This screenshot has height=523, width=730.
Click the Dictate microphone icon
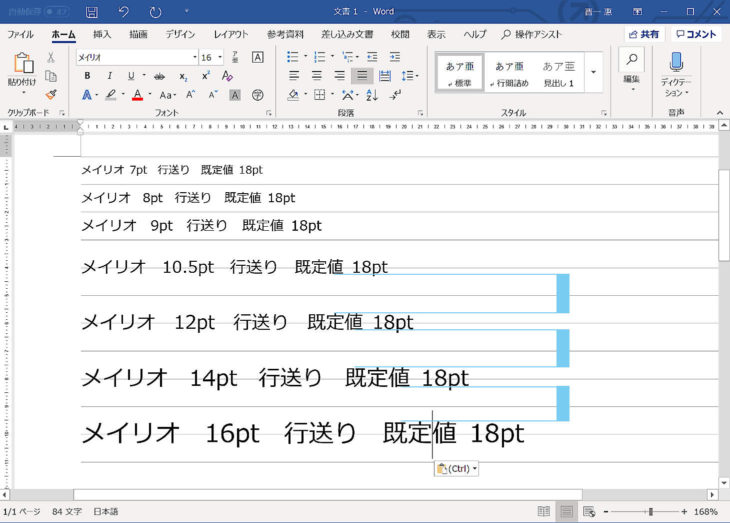677,63
